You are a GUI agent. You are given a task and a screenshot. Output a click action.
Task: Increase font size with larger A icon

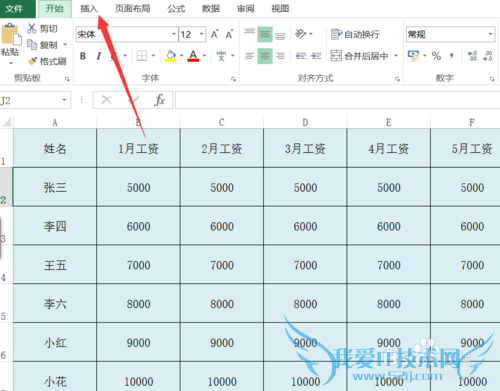[215, 34]
